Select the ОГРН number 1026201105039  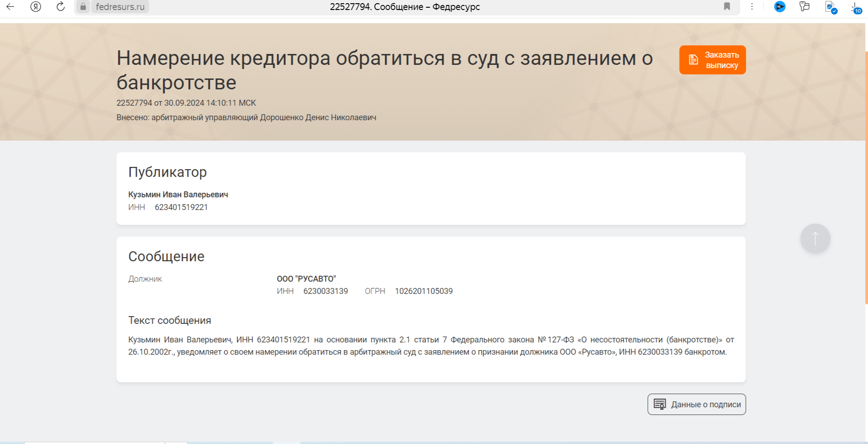423,291
